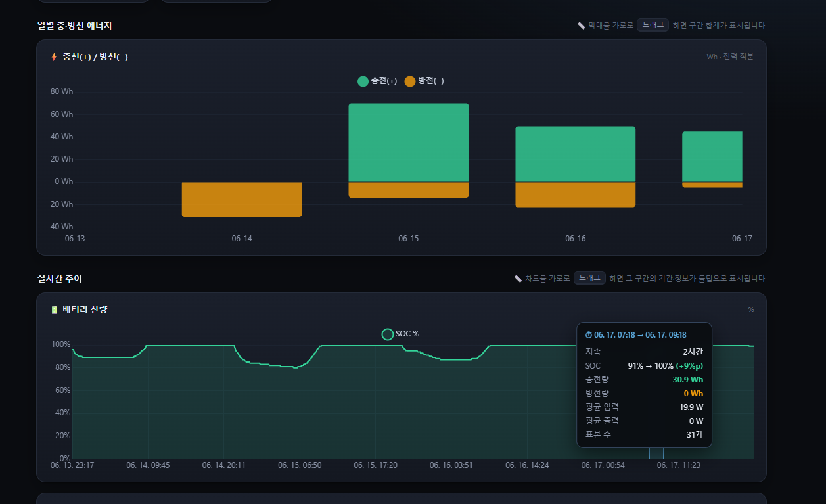This screenshot has height=504, width=826.
Task: Click the 0 W average output value
Action: [697, 421]
